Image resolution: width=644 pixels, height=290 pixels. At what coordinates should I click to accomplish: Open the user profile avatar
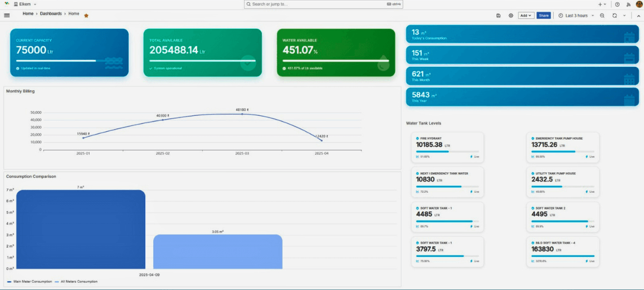click(x=639, y=4)
